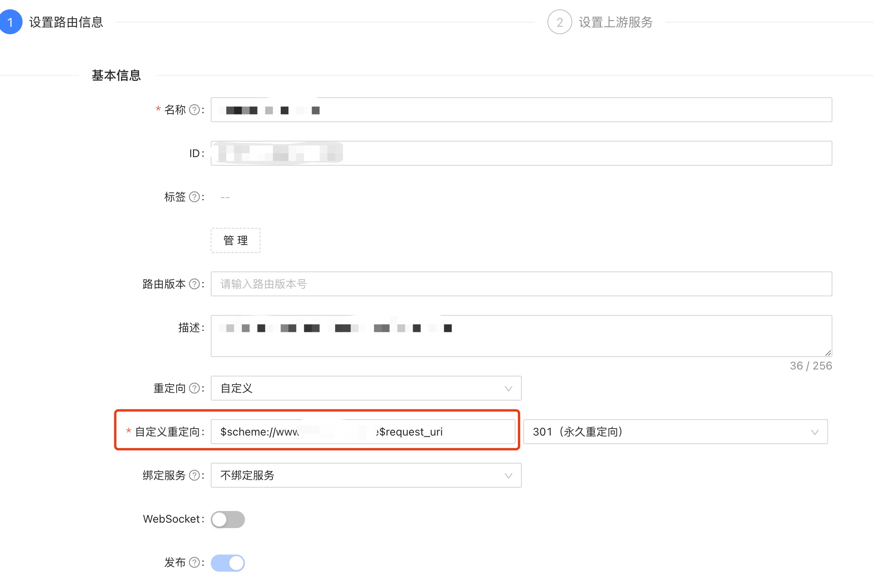Open the 不绑定服务 service binding dropdown
The image size is (874, 588).
(x=365, y=475)
